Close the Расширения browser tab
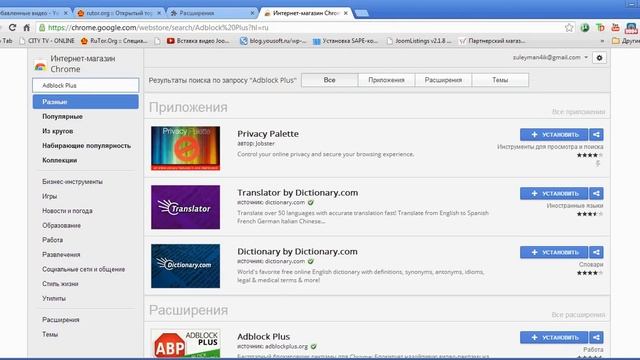The image size is (640, 360). [252, 13]
